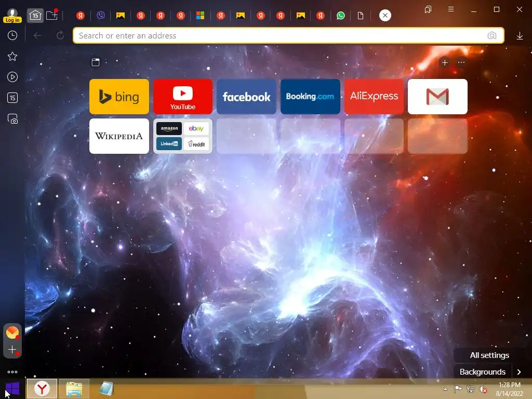Open Bookmarks star in the sidebar

pos(12,56)
